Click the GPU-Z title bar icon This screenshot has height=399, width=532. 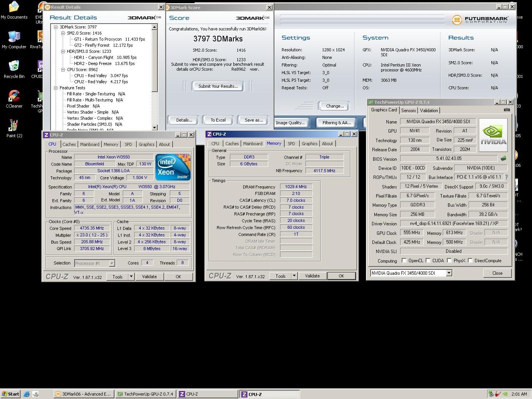coord(371,102)
